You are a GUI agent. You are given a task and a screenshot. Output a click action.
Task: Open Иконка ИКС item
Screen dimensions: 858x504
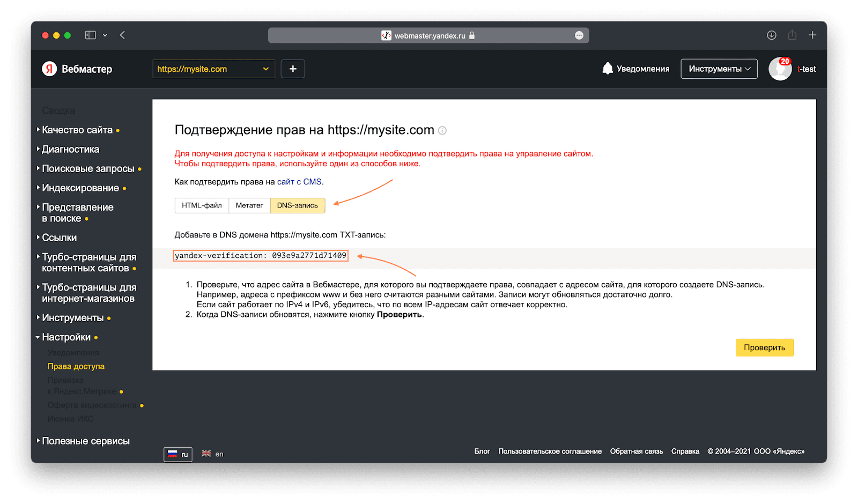click(x=70, y=419)
